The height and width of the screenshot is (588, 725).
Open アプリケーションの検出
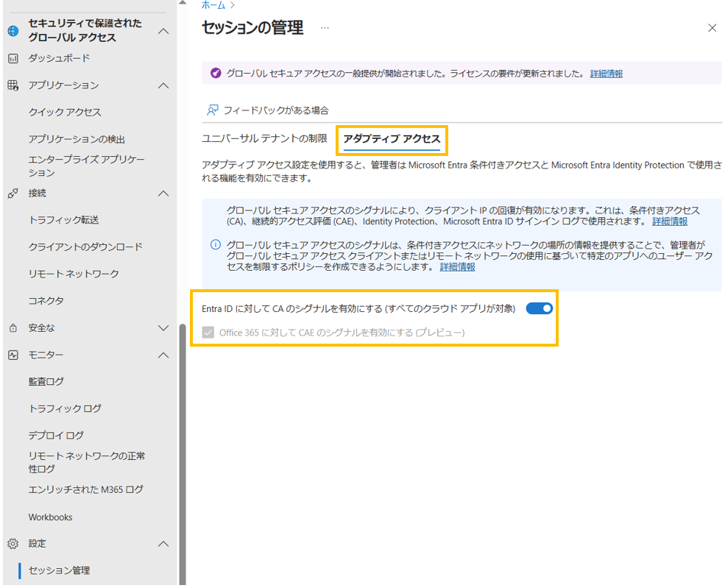click(x=77, y=139)
